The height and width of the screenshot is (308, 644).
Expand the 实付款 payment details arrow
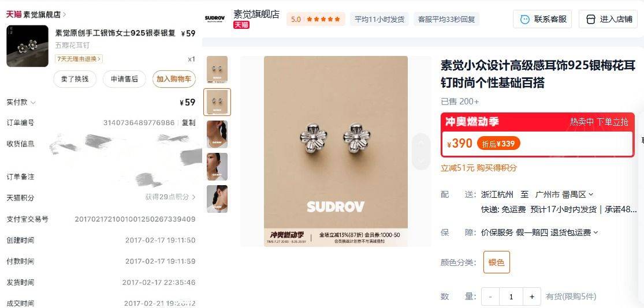tap(33, 103)
